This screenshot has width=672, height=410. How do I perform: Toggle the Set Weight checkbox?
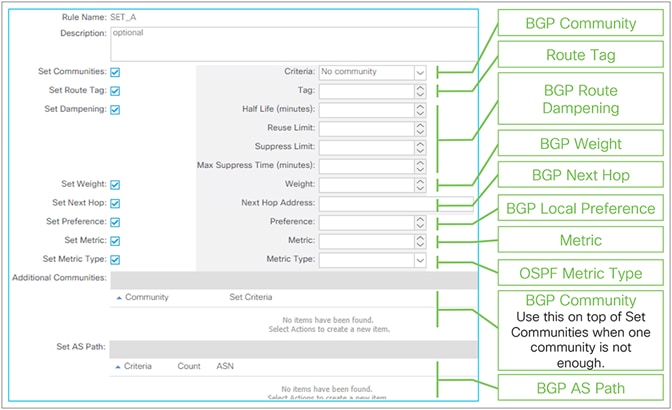115,185
